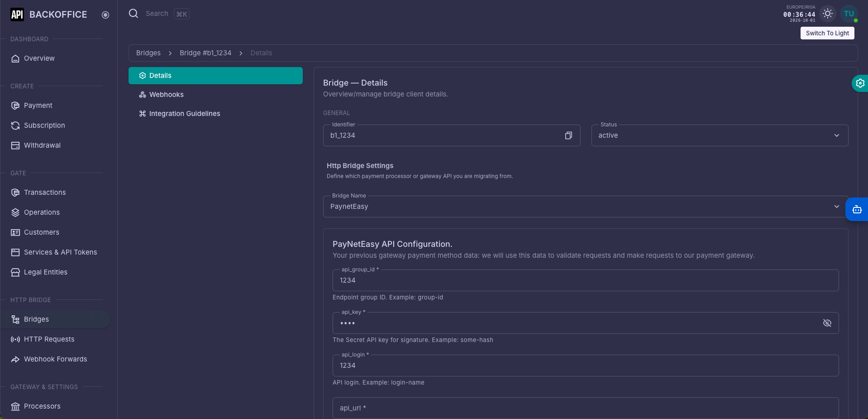Click the api_login input field

[586, 366]
